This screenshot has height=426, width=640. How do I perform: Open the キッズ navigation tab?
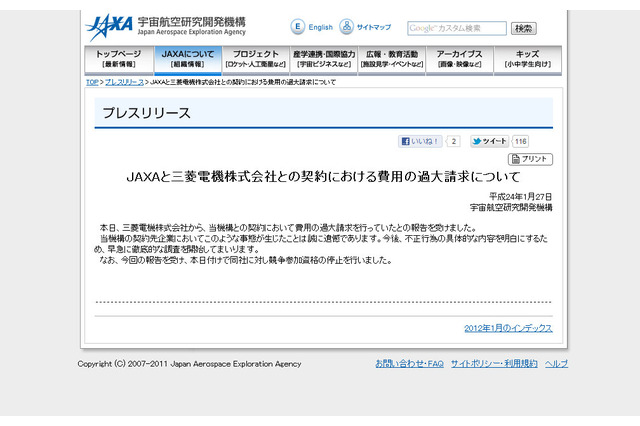(x=528, y=60)
